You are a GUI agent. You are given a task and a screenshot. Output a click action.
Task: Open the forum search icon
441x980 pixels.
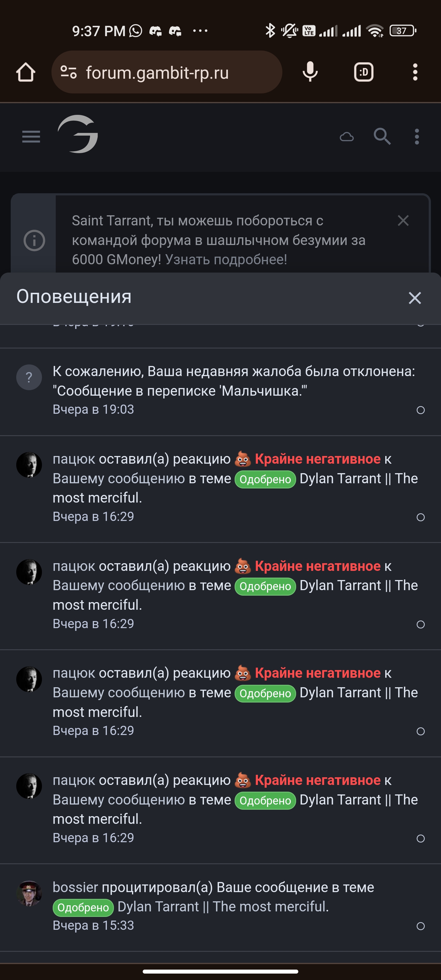pos(382,137)
